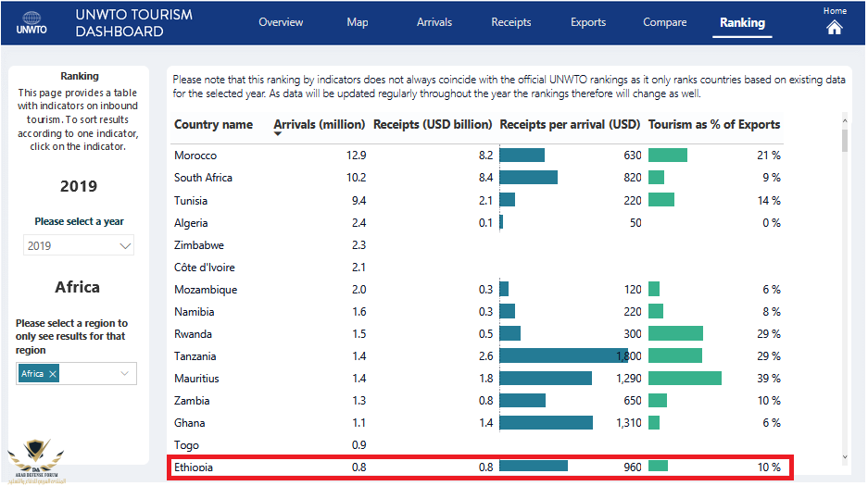Click the sort arrow under Arrivals column
The width and height of the screenshot is (868, 486).
(x=278, y=134)
